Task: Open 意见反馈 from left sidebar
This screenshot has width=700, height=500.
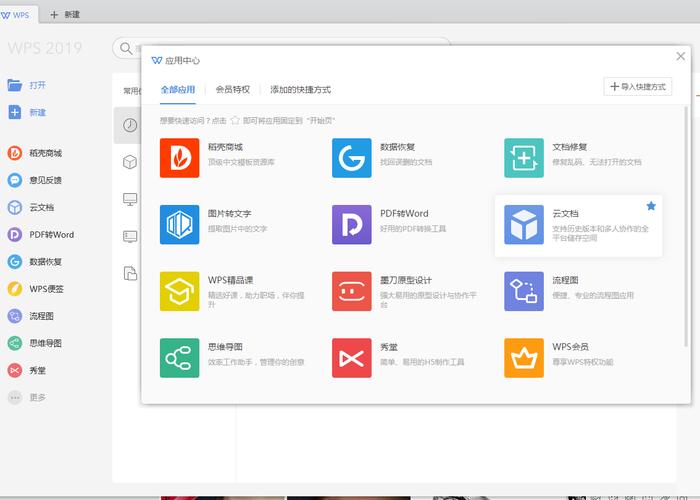Action: pos(35,180)
